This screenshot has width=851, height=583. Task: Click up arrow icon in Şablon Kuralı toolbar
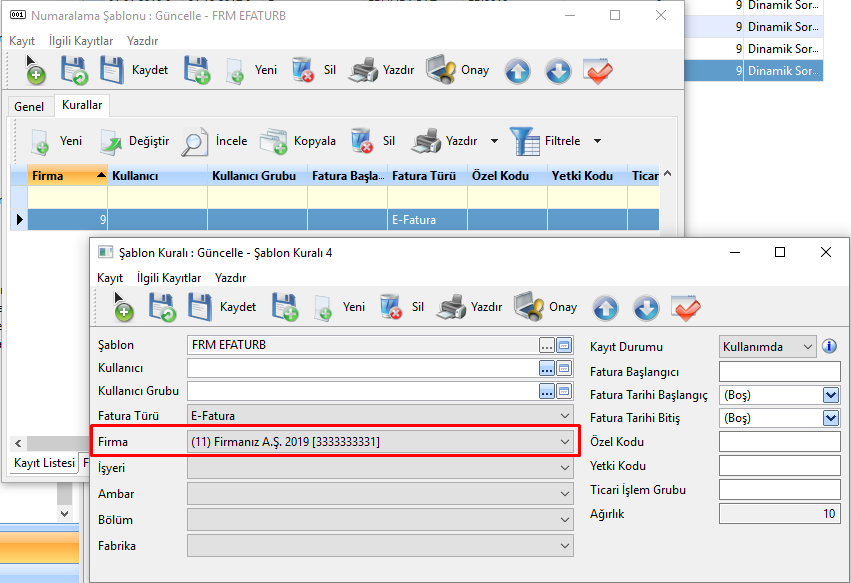point(606,308)
